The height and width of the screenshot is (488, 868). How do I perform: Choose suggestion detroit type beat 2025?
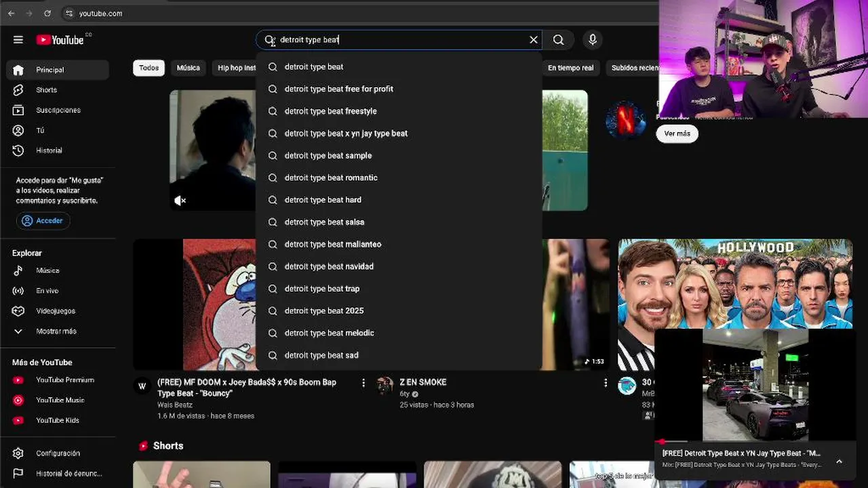point(399,310)
